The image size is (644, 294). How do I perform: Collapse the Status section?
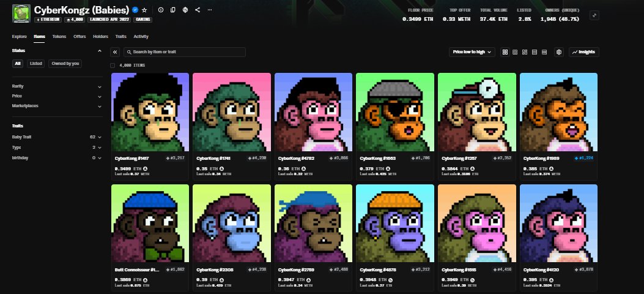(100, 51)
